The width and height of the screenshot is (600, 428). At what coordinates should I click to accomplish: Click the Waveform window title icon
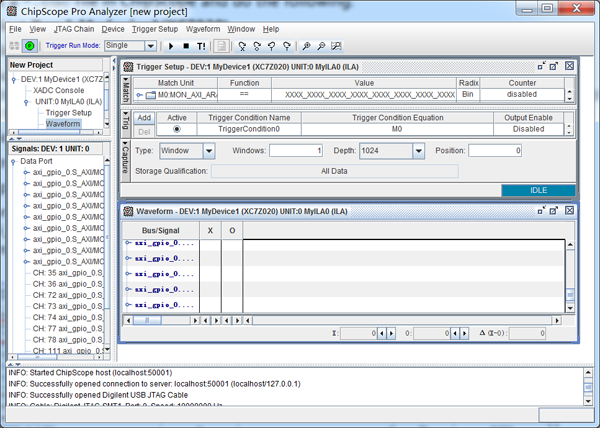click(x=129, y=211)
